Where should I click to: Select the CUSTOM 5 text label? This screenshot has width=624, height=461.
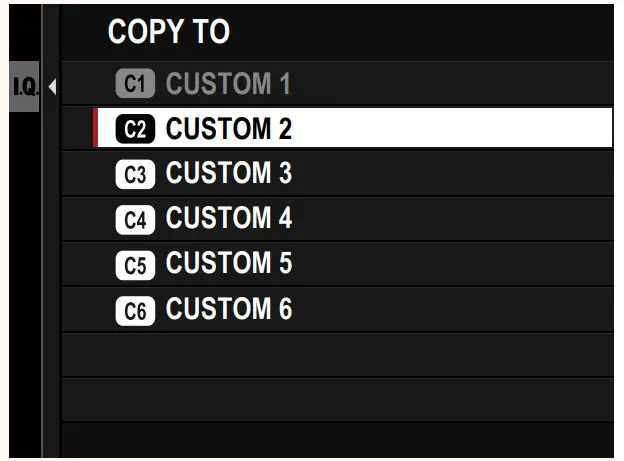(228, 264)
